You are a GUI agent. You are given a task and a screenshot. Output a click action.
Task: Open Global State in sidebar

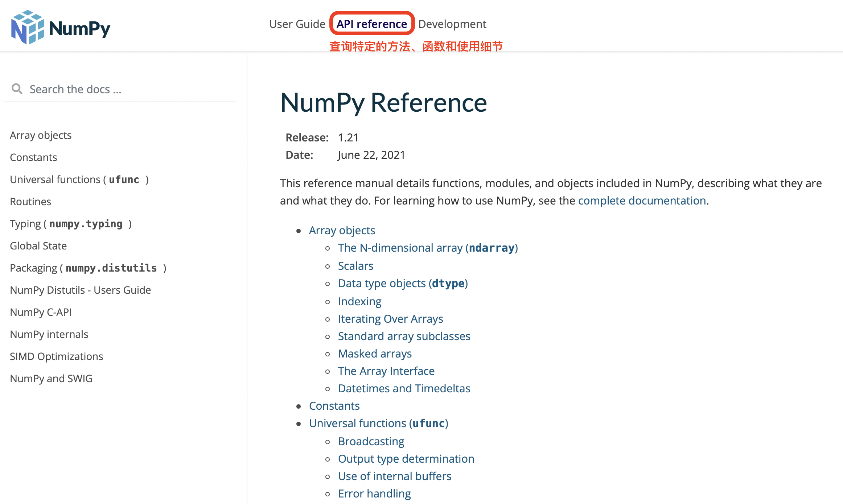pos(38,246)
